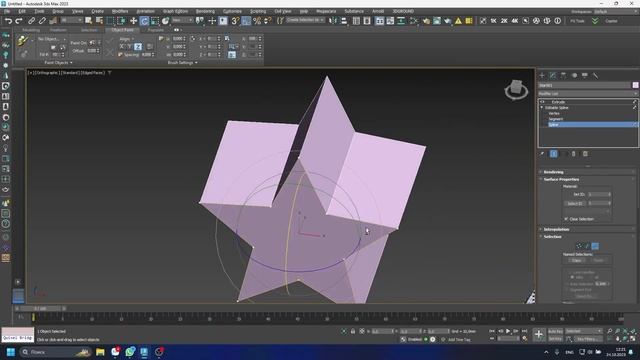The width and height of the screenshot is (640, 360).
Task: Open the Modifiers menu
Action: (120, 11)
